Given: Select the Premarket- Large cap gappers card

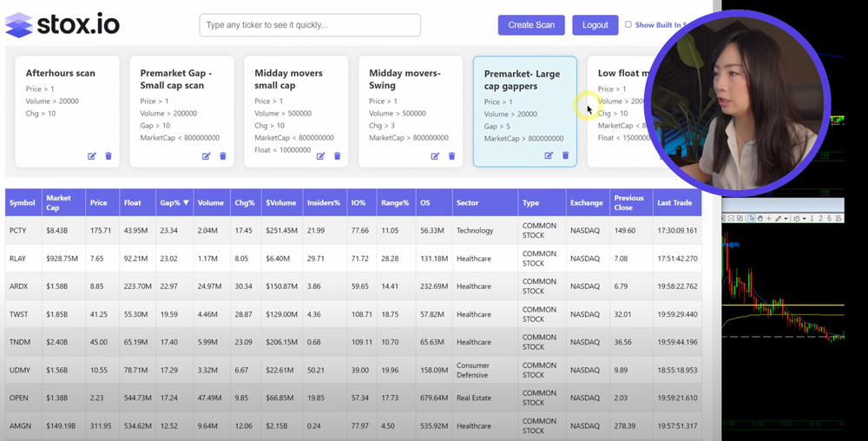Looking at the screenshot, I should [525, 111].
